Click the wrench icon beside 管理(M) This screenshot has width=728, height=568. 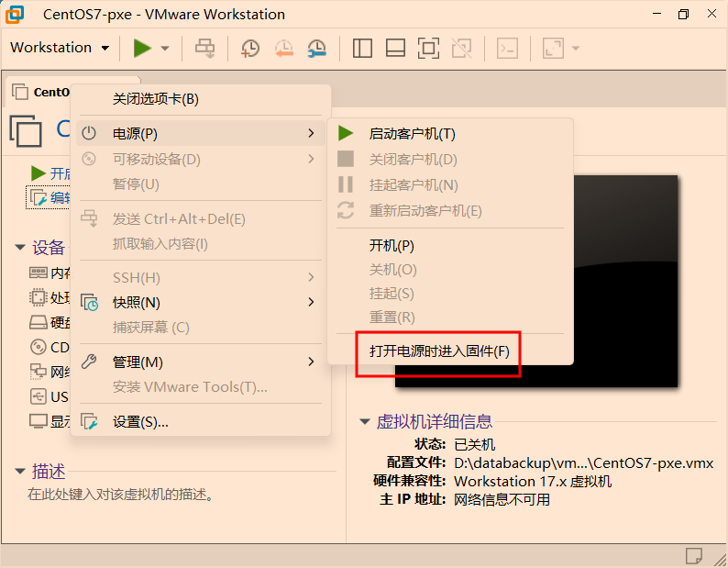[x=89, y=362]
